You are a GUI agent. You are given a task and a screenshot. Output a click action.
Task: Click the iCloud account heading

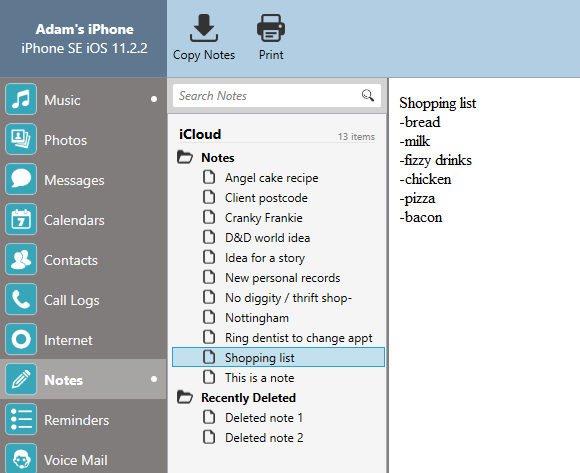(x=200, y=134)
